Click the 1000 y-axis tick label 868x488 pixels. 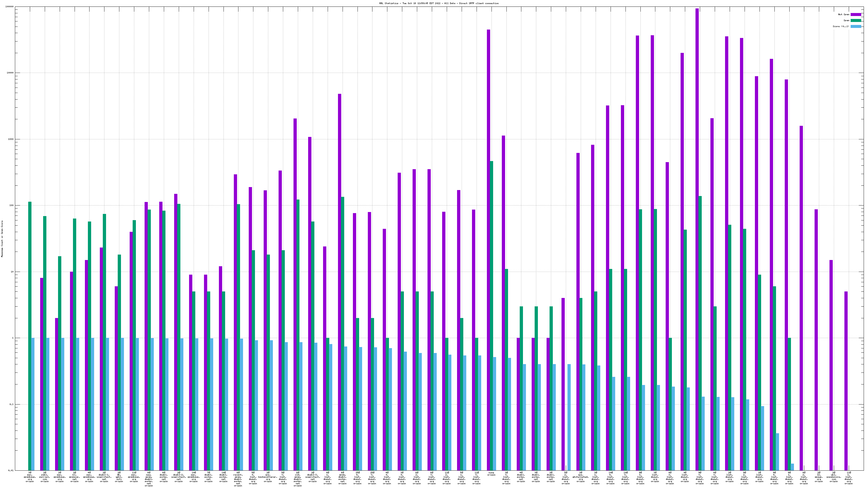11,139
